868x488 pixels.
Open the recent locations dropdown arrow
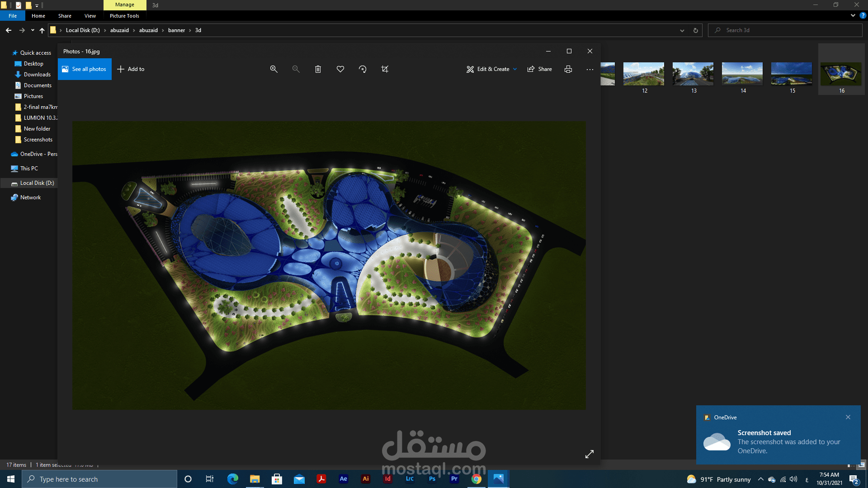tap(33, 30)
